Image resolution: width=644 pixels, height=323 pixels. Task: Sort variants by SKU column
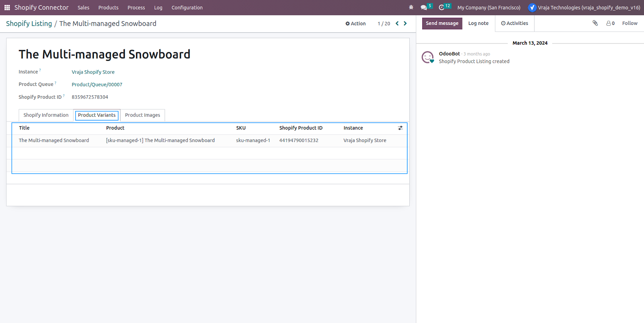241,128
